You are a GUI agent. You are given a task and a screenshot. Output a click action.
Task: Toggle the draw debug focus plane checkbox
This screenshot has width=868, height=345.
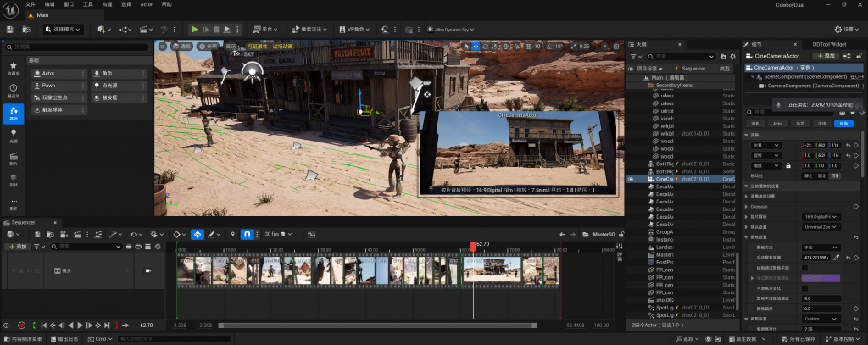804,267
